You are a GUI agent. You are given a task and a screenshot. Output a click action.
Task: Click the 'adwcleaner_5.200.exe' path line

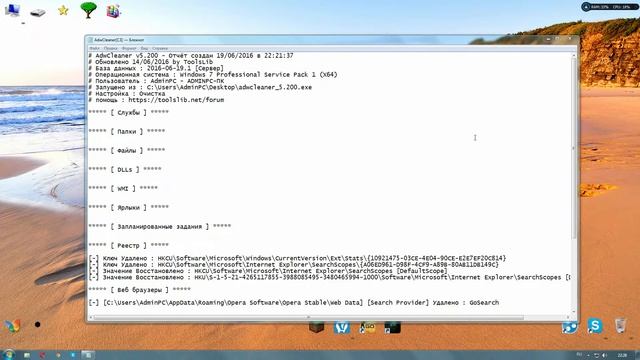pyautogui.click(x=200, y=87)
